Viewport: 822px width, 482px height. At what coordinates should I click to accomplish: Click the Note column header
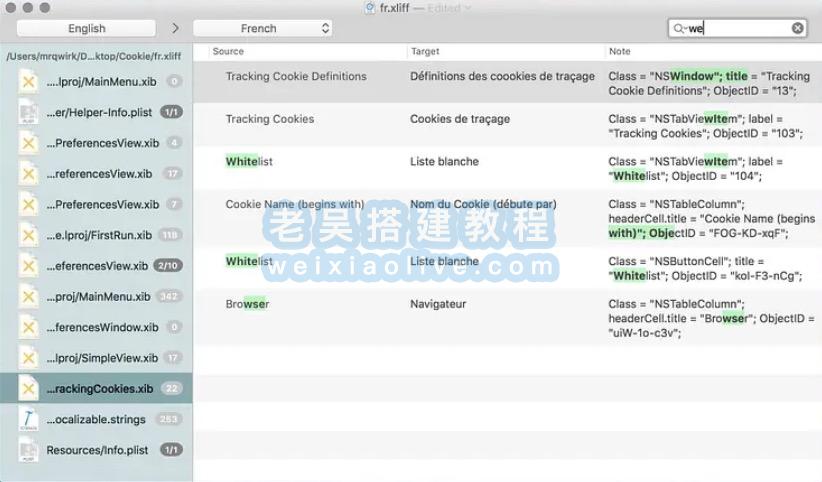(x=619, y=51)
